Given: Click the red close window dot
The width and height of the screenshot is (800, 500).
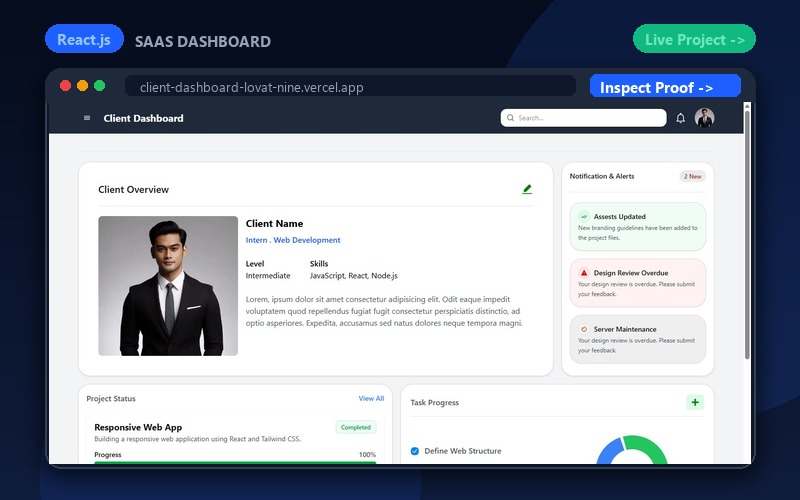Looking at the screenshot, I should coord(65,86).
